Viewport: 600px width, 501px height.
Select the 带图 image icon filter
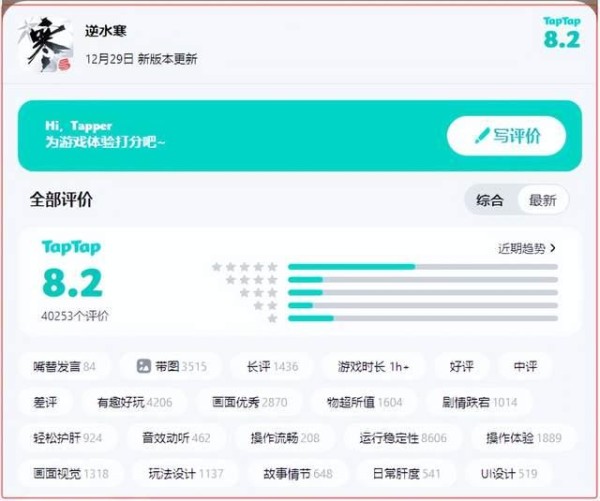[x=143, y=366]
